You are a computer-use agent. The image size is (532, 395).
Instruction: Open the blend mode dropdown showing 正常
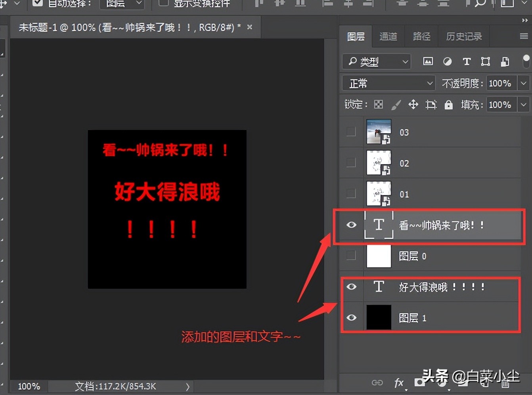pyautogui.click(x=388, y=83)
